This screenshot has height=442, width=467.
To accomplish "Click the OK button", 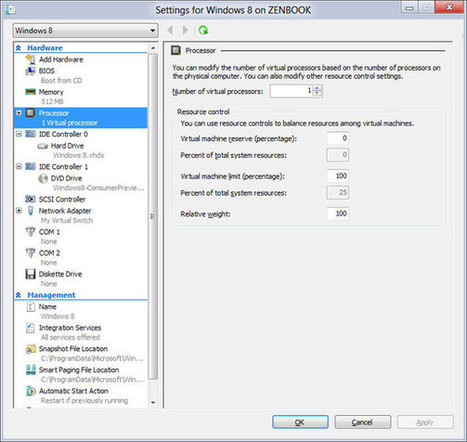I will point(300,422).
